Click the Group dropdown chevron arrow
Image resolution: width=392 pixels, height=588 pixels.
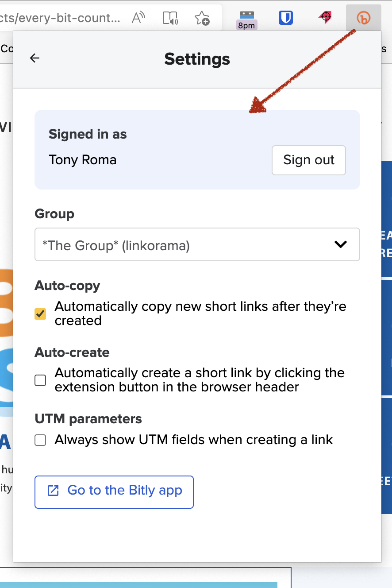pos(341,244)
